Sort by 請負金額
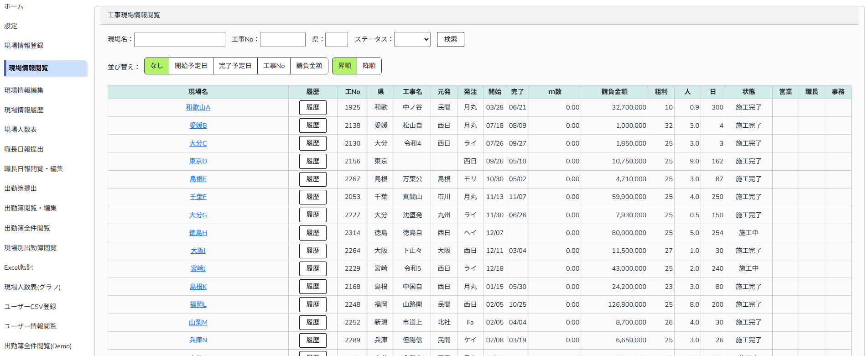The width and height of the screenshot is (868, 356). click(309, 66)
